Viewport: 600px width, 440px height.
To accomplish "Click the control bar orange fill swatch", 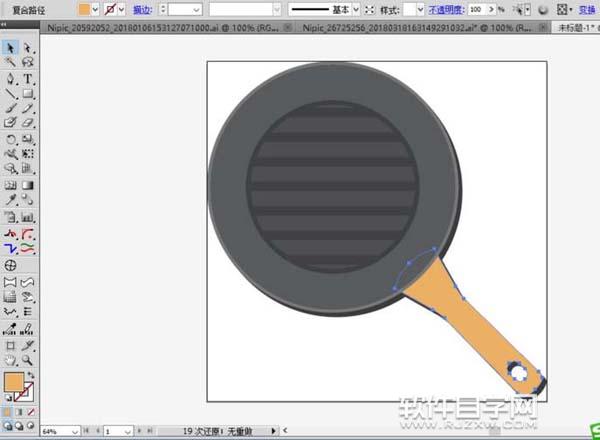I will (84, 9).
